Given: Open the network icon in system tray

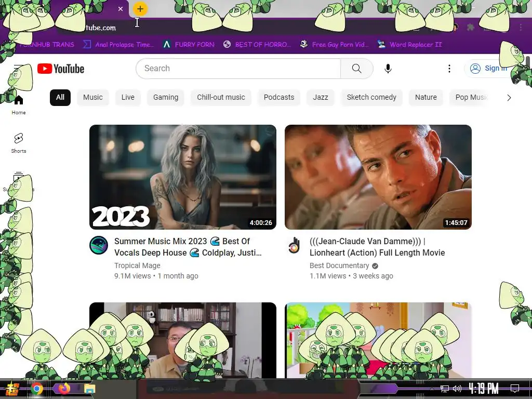Looking at the screenshot, I should click(x=445, y=389).
